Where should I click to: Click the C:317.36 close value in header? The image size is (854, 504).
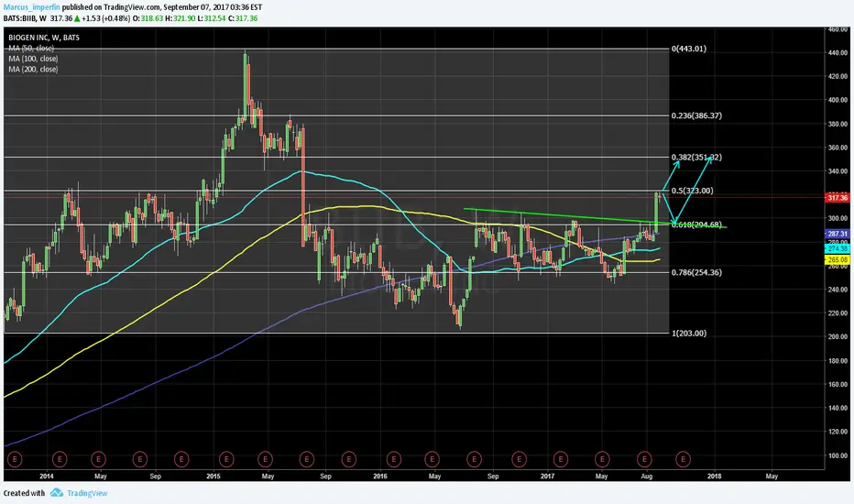(243, 18)
